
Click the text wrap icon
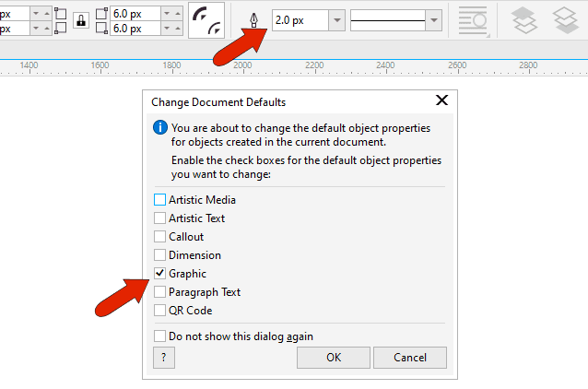(x=472, y=19)
